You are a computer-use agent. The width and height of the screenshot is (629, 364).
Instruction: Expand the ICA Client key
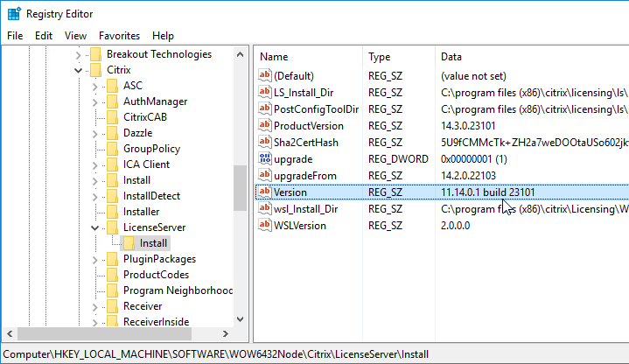[x=94, y=165]
